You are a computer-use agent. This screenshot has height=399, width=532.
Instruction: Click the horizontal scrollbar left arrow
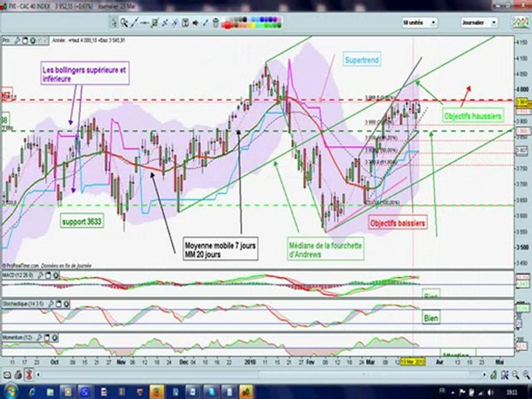38,375
